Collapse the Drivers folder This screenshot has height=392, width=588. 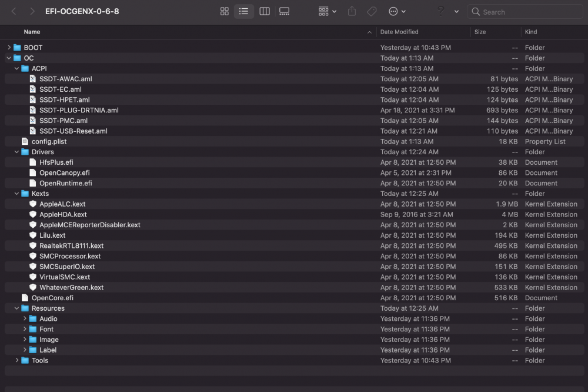pyautogui.click(x=16, y=152)
